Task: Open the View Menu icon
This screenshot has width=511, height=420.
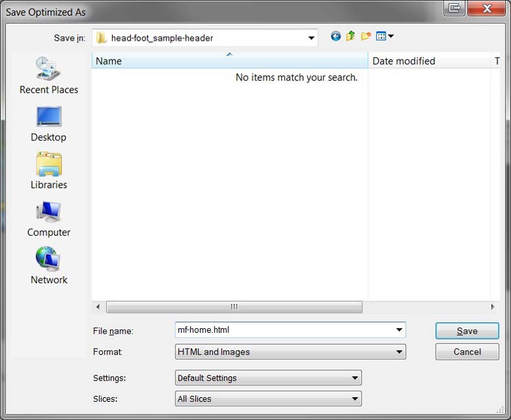Action: [385, 36]
